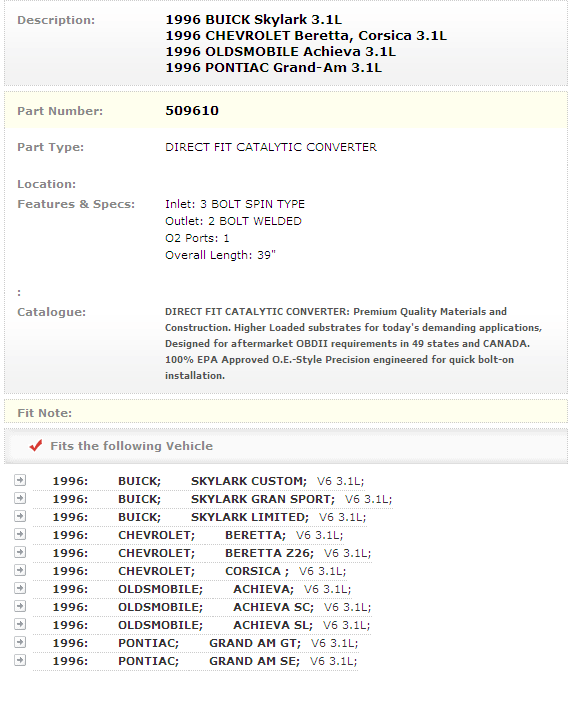Viewport: 570px width, 720px height.
Task: Click arrow icon beside Skylark Limited row
Action: pos(20,516)
